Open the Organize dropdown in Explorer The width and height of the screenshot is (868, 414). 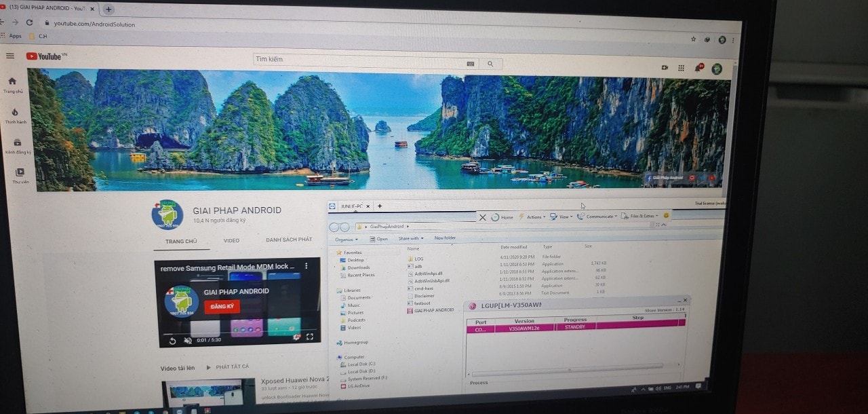(x=347, y=240)
